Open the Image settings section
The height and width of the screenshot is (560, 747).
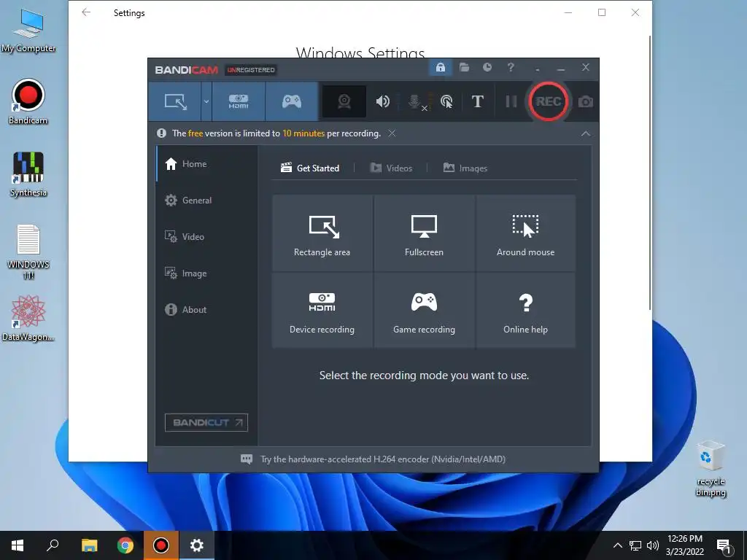(x=206, y=273)
